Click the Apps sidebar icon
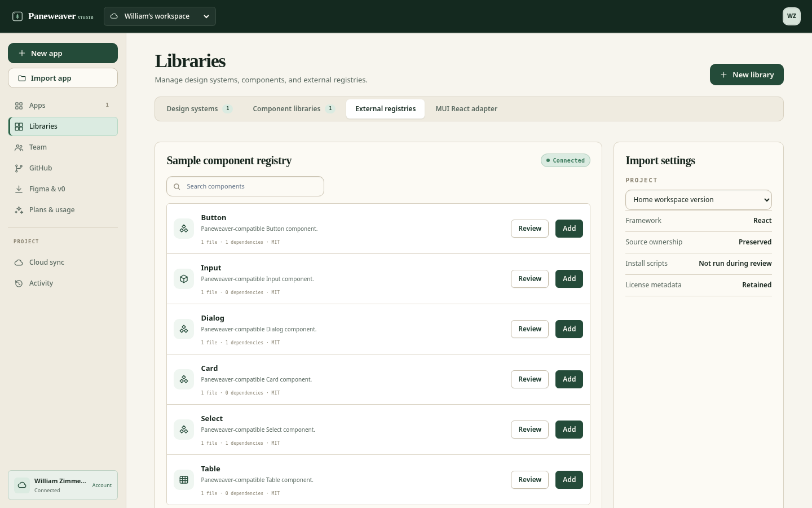 coord(19,106)
